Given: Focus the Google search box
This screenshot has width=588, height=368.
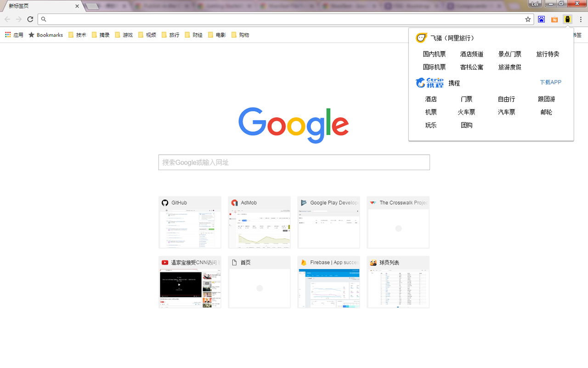Looking at the screenshot, I should click(x=294, y=162).
